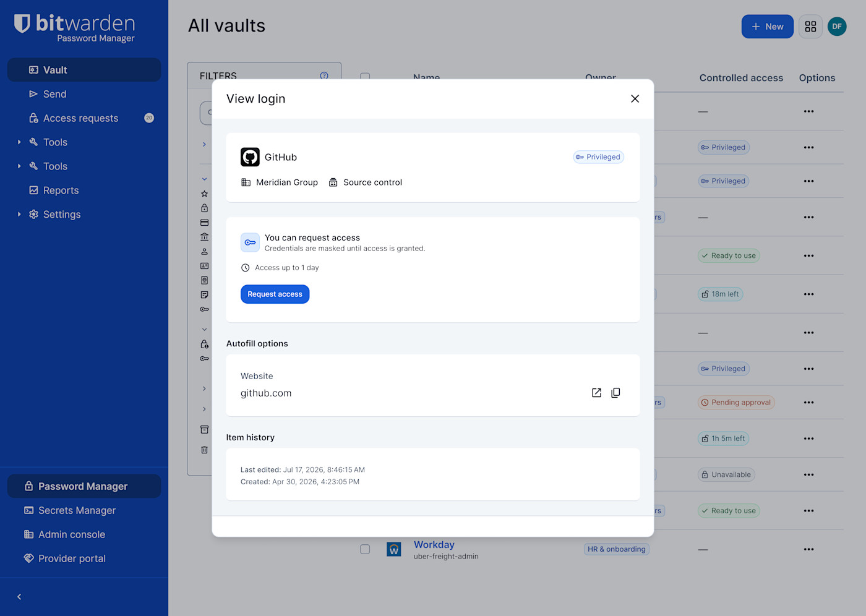Image resolution: width=866 pixels, height=616 pixels.
Task: Click the '1h 5m left' access badge
Action: [x=723, y=438]
